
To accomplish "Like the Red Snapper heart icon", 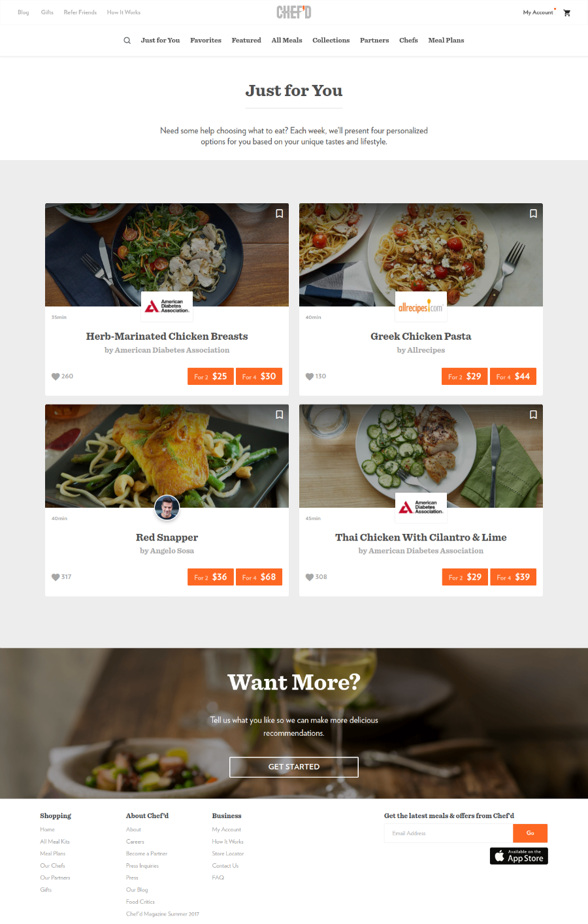I will [x=56, y=577].
